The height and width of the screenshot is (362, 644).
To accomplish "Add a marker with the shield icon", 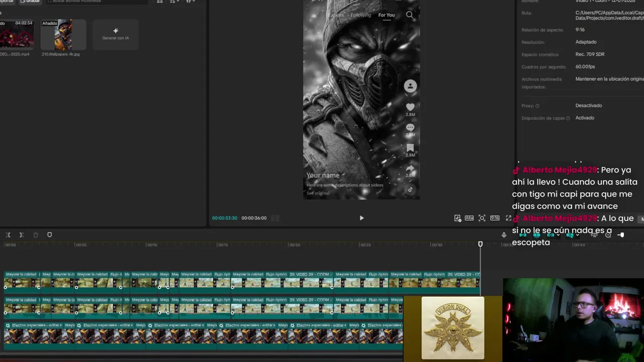I will [x=49, y=235].
